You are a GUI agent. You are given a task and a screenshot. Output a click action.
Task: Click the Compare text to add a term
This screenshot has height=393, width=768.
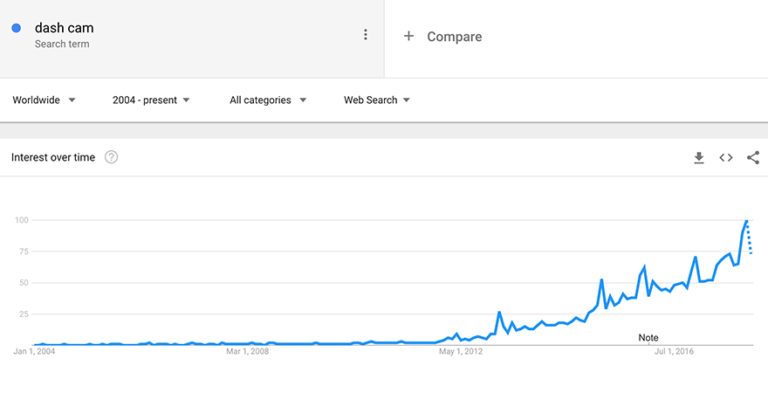454,37
